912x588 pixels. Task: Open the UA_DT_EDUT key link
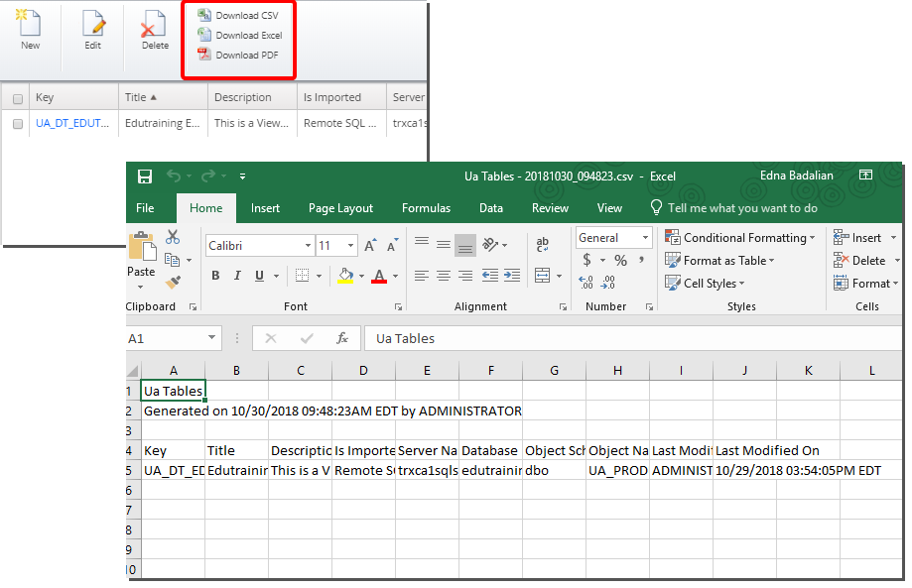coord(72,123)
